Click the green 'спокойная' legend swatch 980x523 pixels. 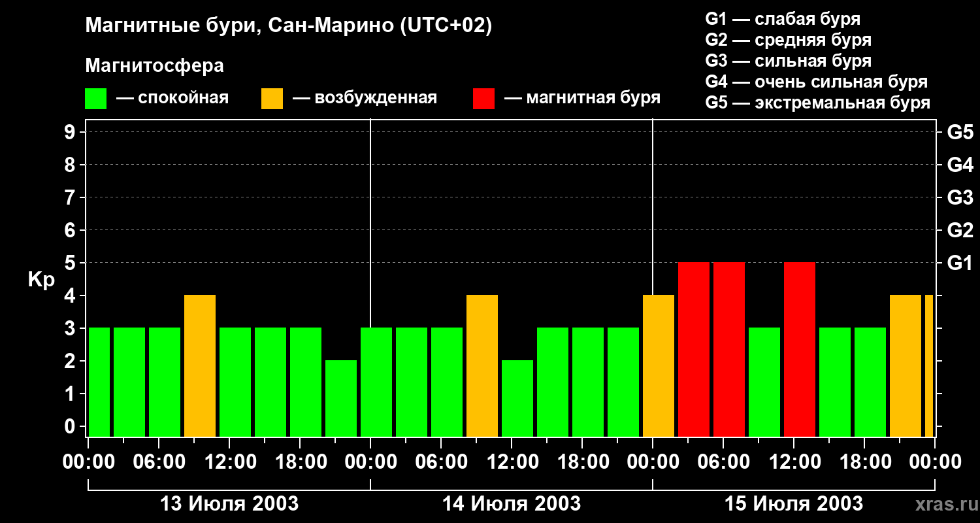coord(95,99)
